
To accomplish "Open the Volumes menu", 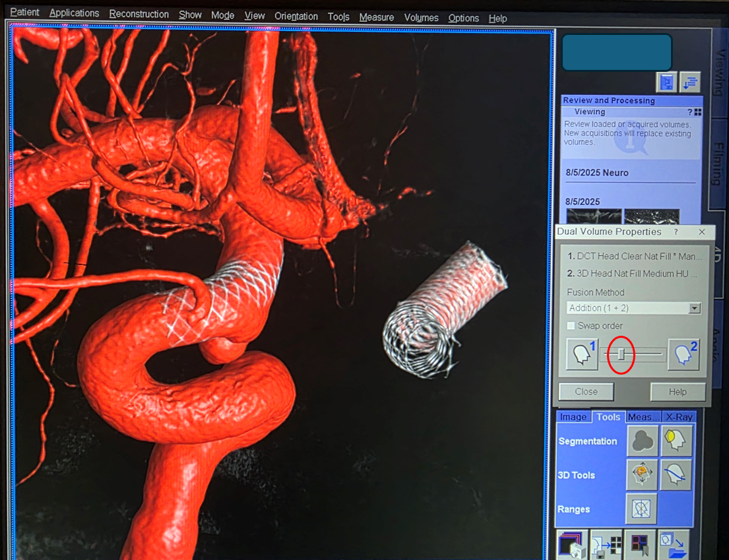I will pos(421,18).
